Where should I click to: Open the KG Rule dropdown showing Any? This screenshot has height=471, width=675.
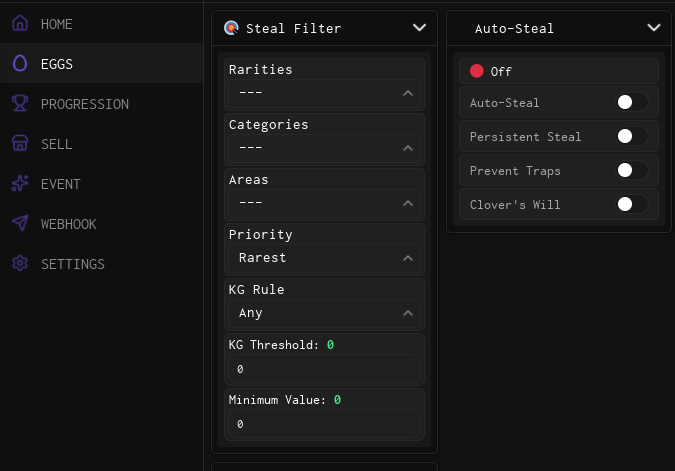tap(324, 313)
